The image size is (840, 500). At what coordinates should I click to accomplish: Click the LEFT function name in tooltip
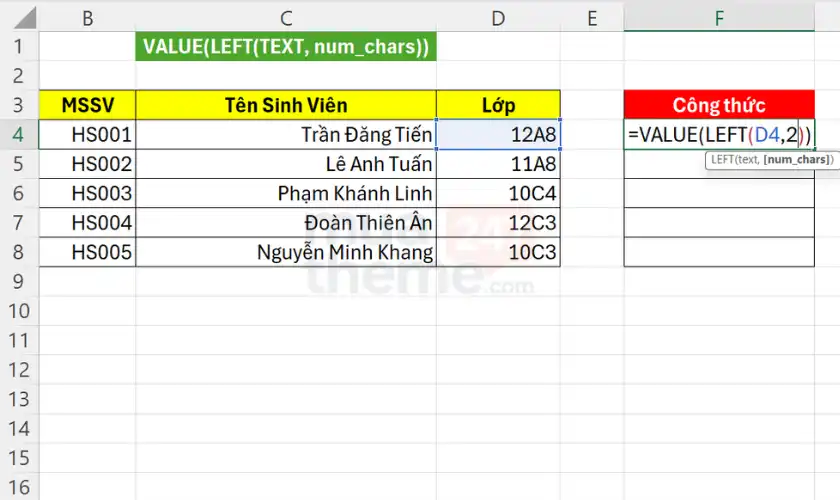[x=722, y=160]
